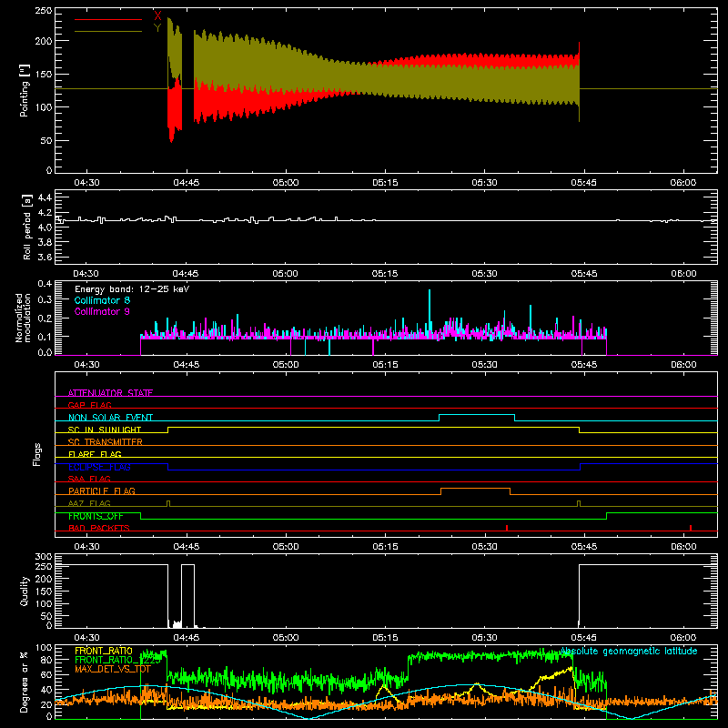Select the BAD_PACKETS flag label
728x728 pixels.
[x=99, y=528]
